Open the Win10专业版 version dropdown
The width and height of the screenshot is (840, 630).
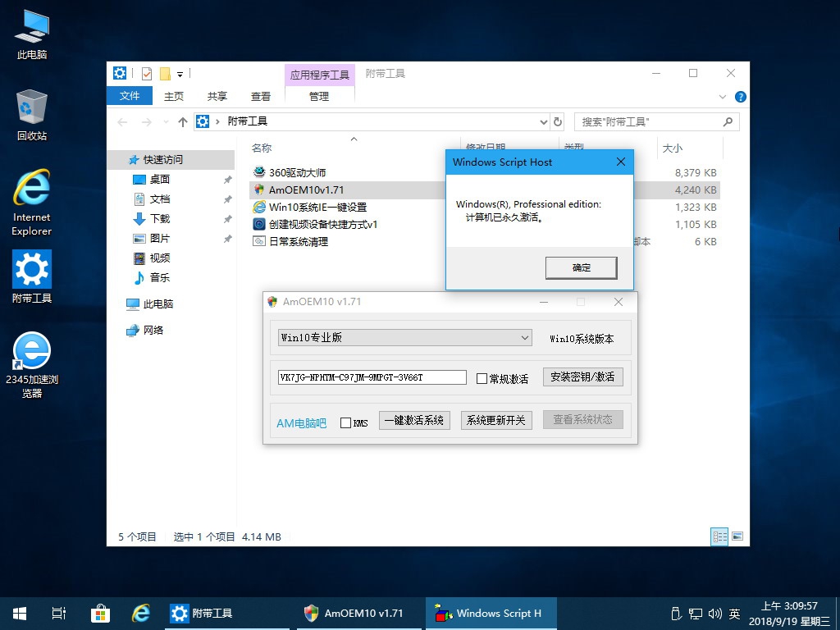pyautogui.click(x=405, y=337)
